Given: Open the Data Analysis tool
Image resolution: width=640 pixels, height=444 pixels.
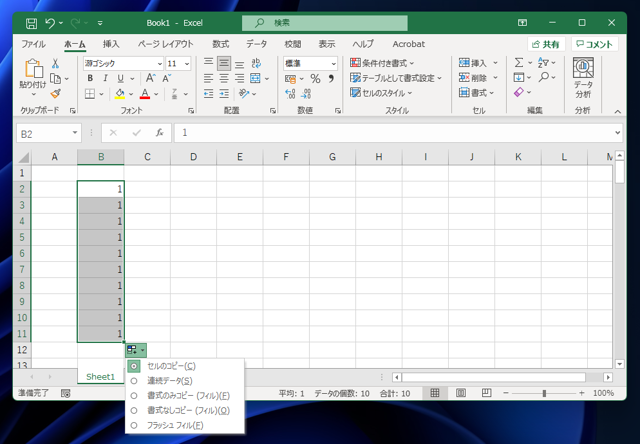Looking at the screenshot, I should 583,78.
